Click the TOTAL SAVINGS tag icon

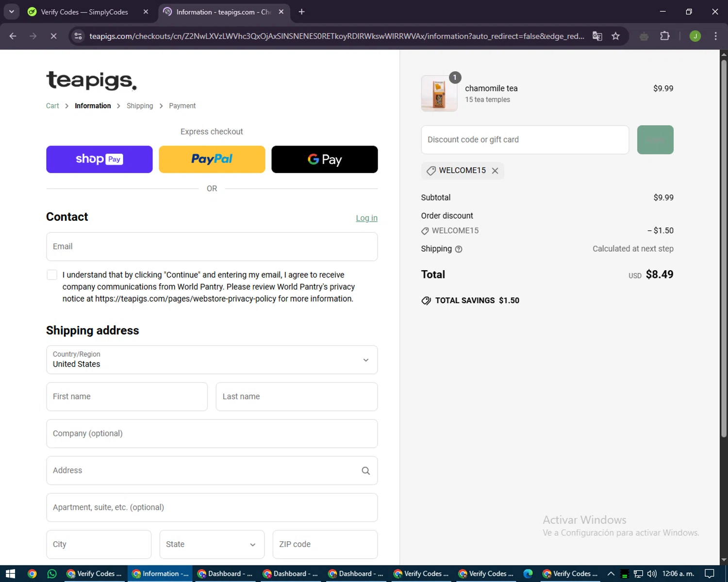(x=426, y=301)
